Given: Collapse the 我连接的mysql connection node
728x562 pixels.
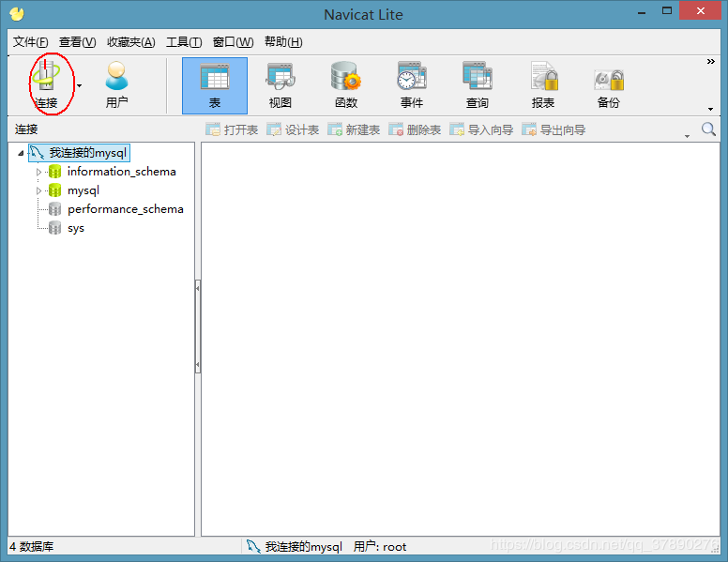Looking at the screenshot, I should click(21, 153).
